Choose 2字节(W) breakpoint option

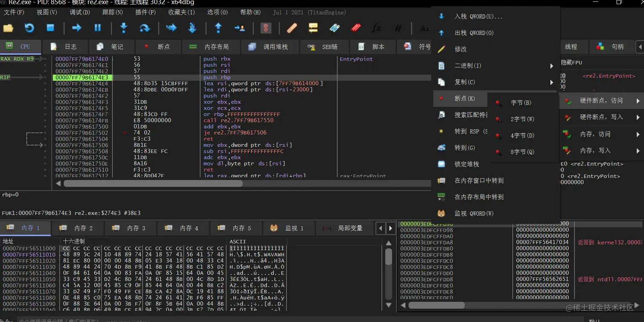(x=523, y=119)
